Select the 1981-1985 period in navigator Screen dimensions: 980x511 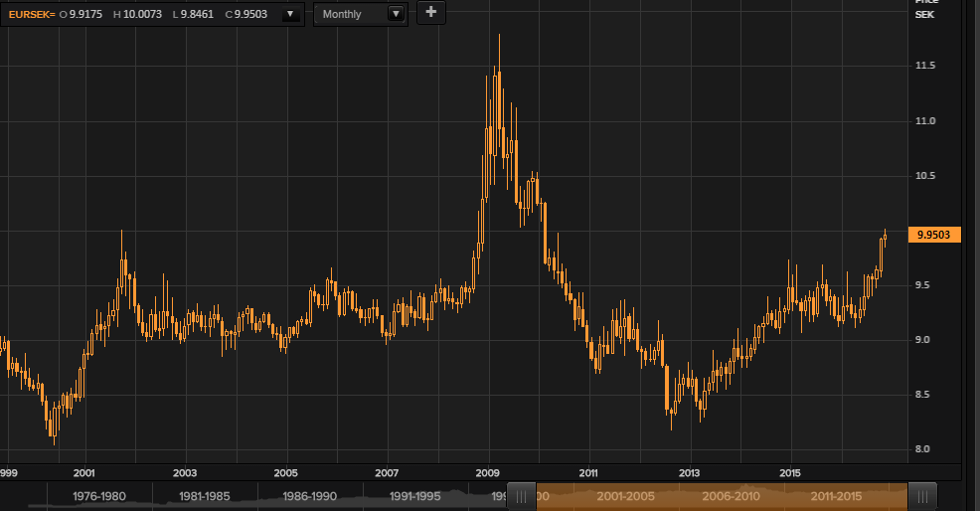tap(205, 497)
